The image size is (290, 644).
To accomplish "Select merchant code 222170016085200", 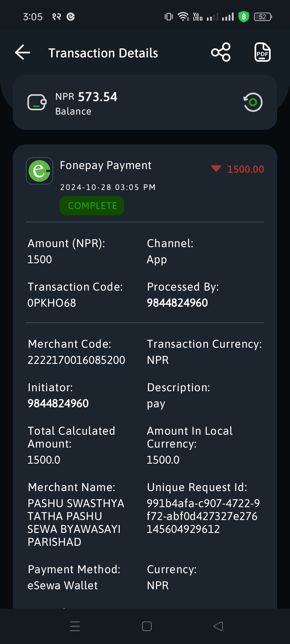I will coord(76,360).
